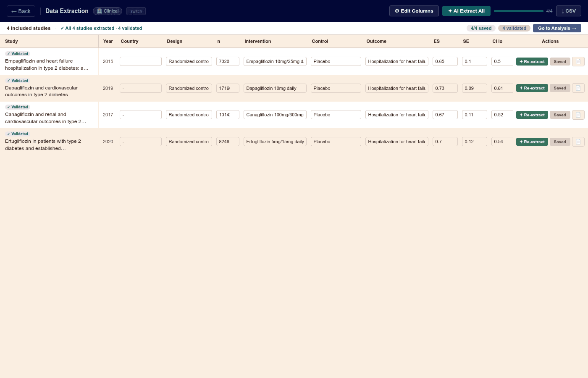This screenshot has height=378, width=588.
Task: Edit sample size field showing 8246
Action: point(228,142)
